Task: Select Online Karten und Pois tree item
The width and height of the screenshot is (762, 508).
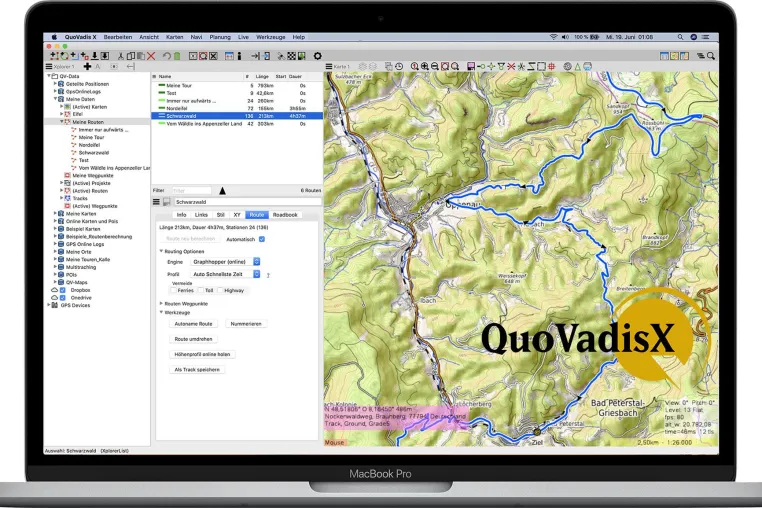Action: point(92,221)
